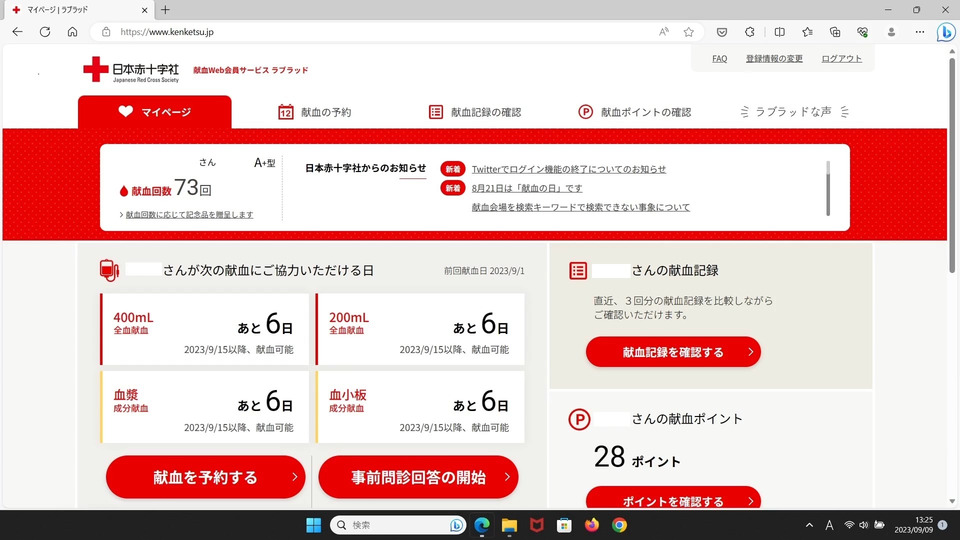The width and height of the screenshot is (960, 540).
Task: Go back with the browser back arrow
Action: point(17,32)
